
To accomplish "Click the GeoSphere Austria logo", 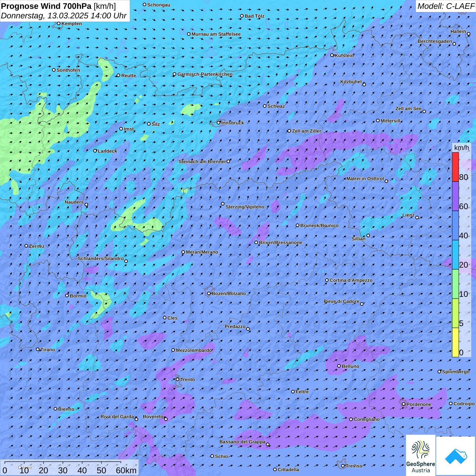I will (421, 456).
